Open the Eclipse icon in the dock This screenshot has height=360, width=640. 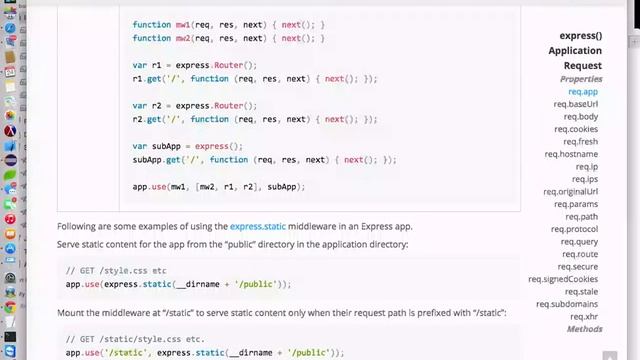10,160
